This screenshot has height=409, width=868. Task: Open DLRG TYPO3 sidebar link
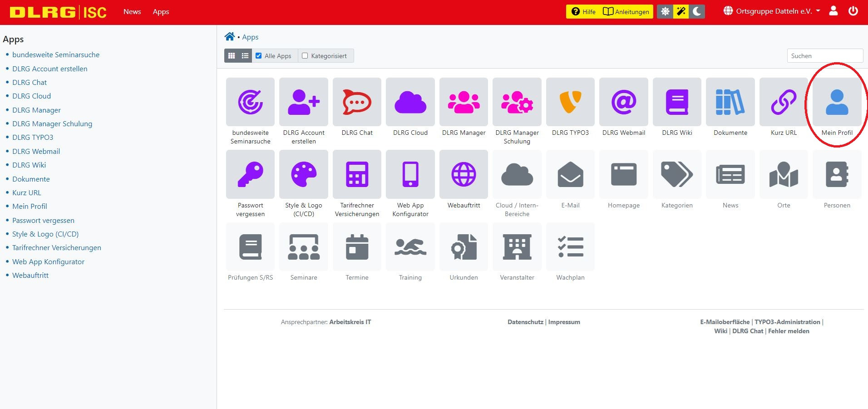[33, 137]
